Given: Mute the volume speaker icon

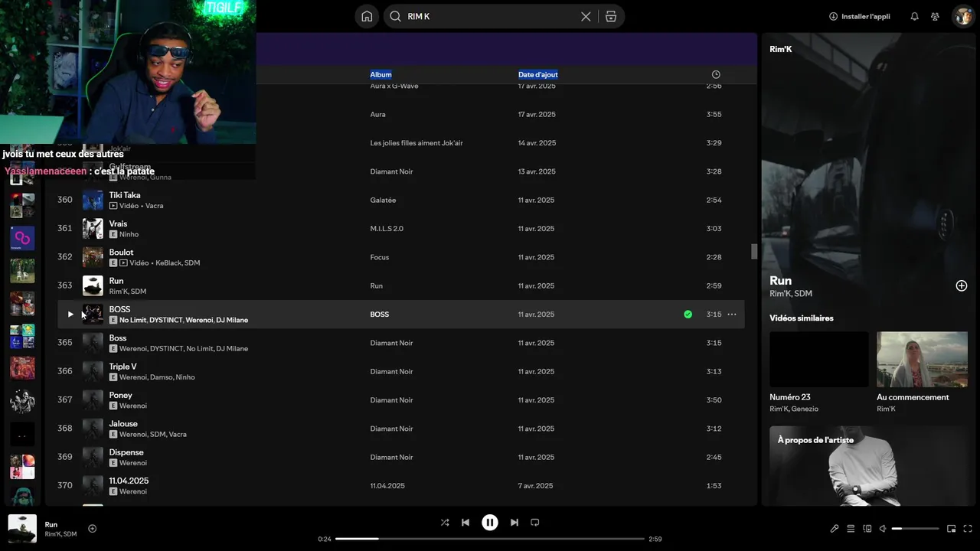Looking at the screenshot, I should point(883,529).
